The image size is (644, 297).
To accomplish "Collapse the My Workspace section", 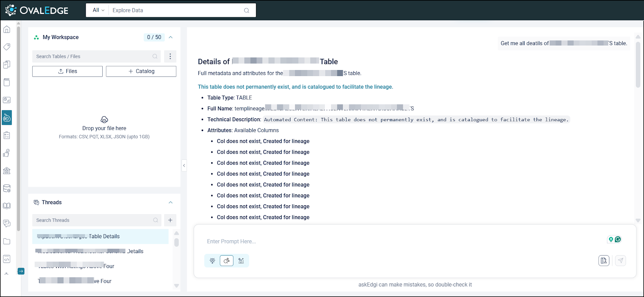I will click(171, 37).
